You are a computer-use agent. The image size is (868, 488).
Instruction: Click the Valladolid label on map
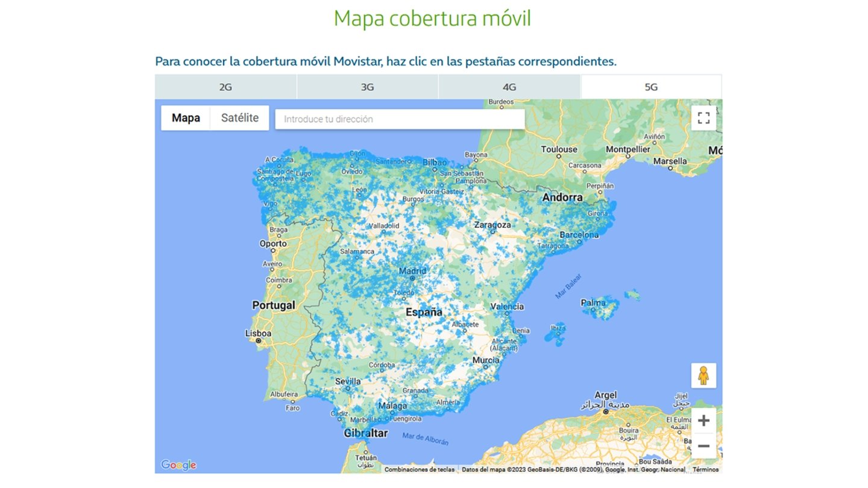(383, 226)
